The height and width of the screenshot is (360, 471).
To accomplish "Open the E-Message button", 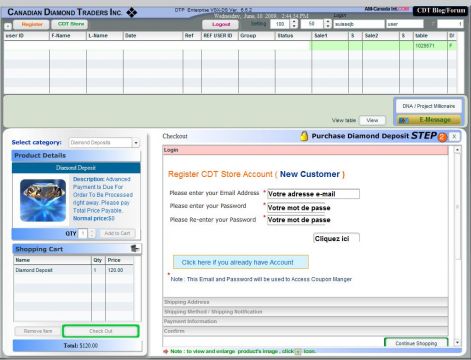I will coord(429,120).
